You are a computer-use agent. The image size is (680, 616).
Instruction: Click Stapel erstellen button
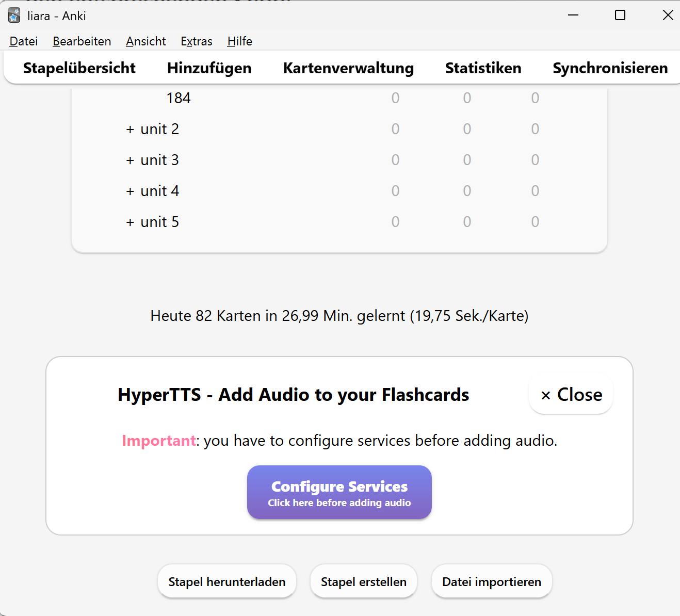click(364, 581)
